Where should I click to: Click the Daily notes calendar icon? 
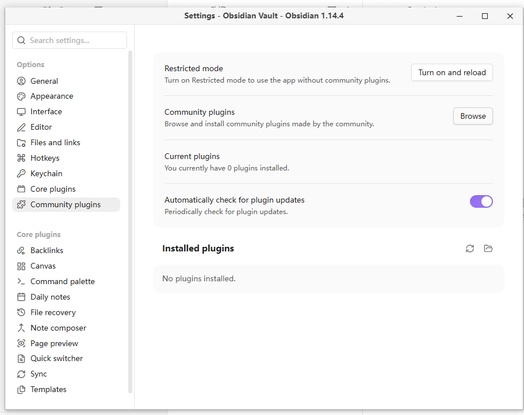click(21, 297)
